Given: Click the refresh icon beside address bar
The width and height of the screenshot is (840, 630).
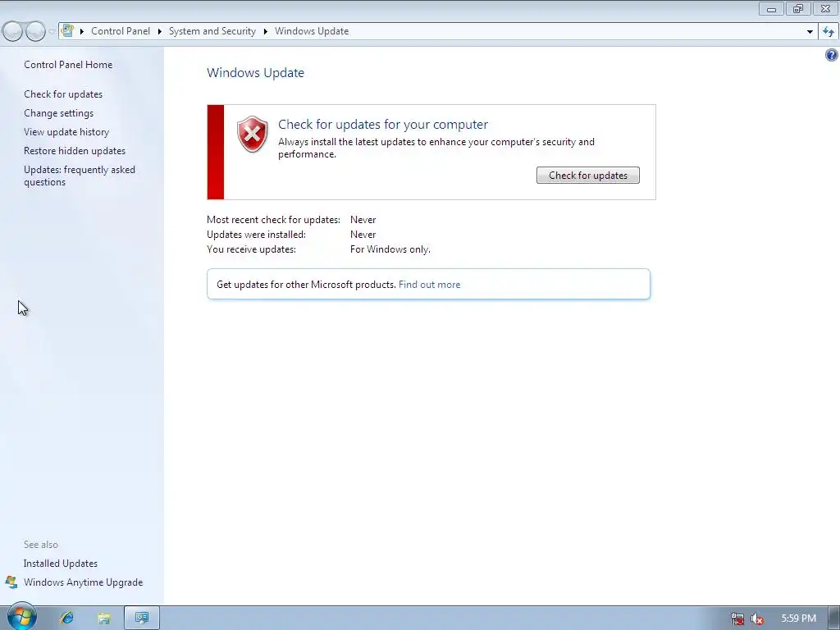Looking at the screenshot, I should pyautogui.click(x=829, y=32).
